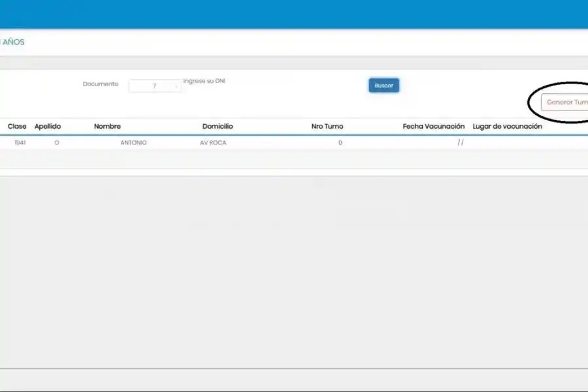Select the AV ROCA address cell

[x=213, y=142]
